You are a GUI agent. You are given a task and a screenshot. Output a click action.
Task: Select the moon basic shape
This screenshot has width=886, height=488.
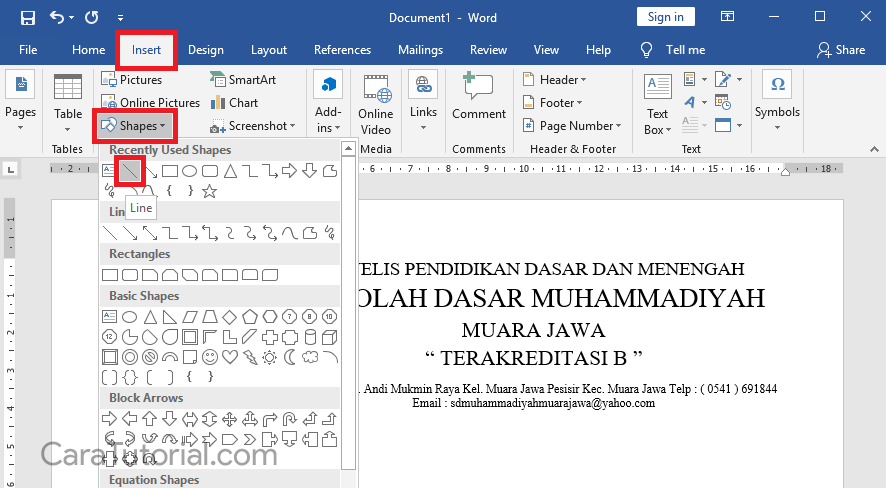[x=290, y=357]
